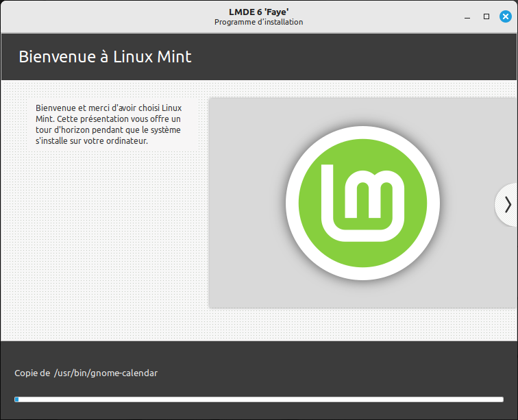Minimize the LMDE installer window

(x=467, y=16)
